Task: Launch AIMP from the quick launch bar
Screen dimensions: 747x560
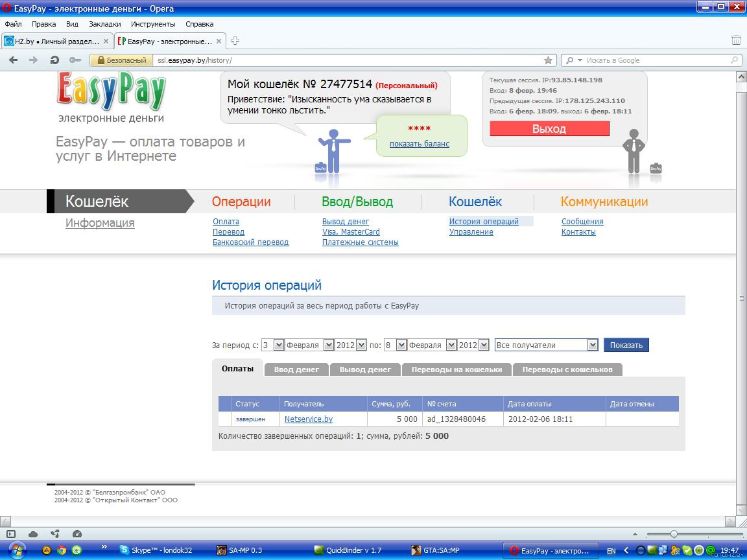Action: pos(46,550)
